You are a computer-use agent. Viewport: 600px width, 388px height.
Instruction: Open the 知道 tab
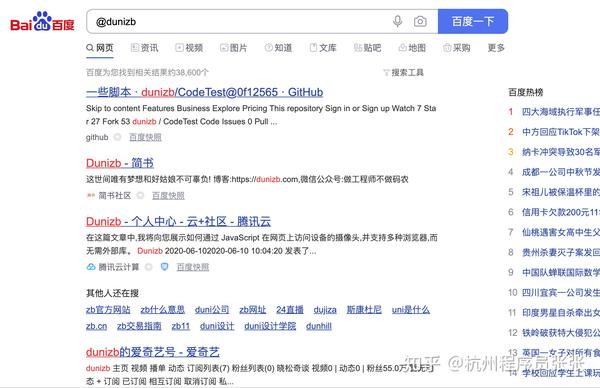(x=278, y=48)
